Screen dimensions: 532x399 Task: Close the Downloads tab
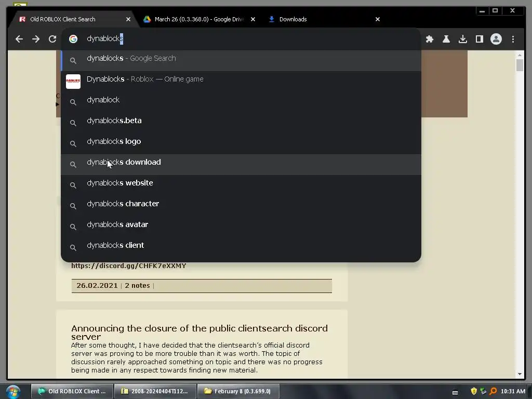378,19
